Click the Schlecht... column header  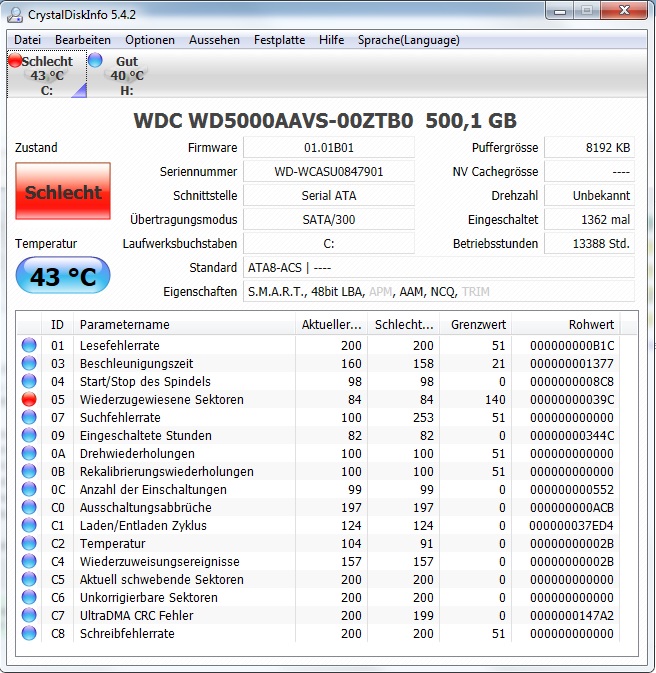tap(403, 324)
